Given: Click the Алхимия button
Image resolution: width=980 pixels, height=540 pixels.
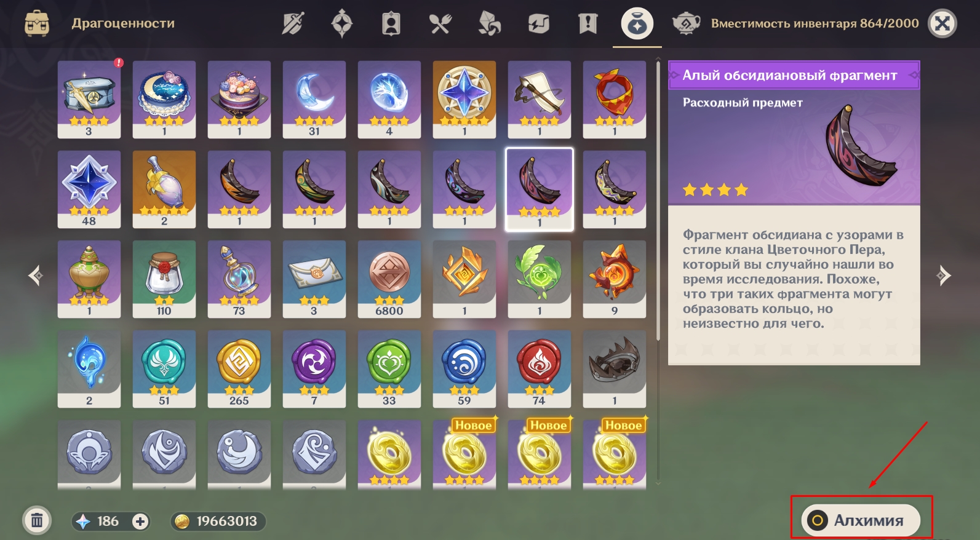Looking at the screenshot, I should pos(861,520).
